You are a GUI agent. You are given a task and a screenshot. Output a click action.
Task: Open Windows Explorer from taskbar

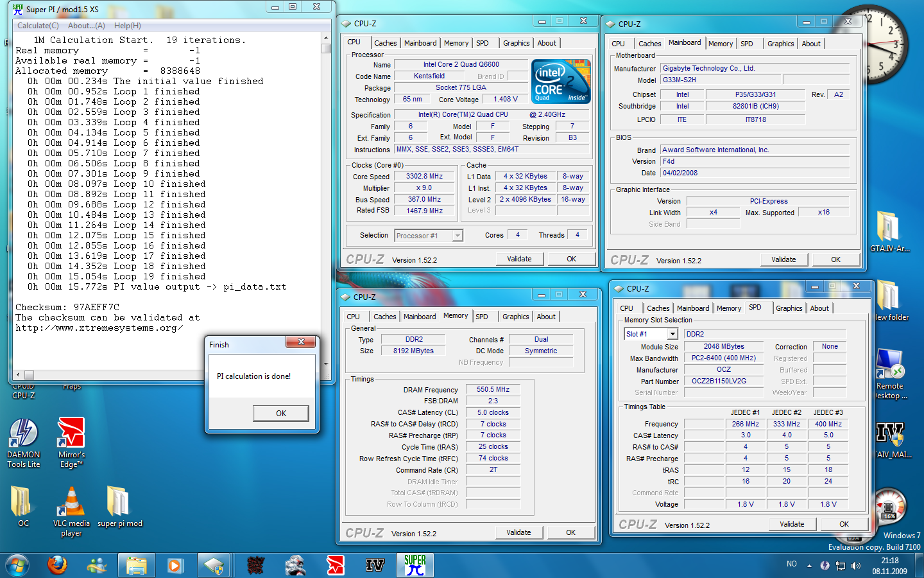[137, 565]
